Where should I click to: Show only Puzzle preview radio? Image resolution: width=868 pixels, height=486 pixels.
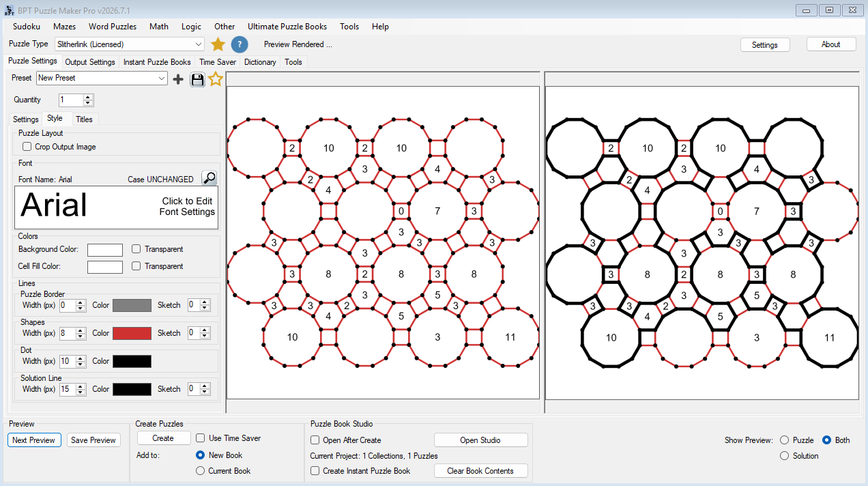(784, 440)
